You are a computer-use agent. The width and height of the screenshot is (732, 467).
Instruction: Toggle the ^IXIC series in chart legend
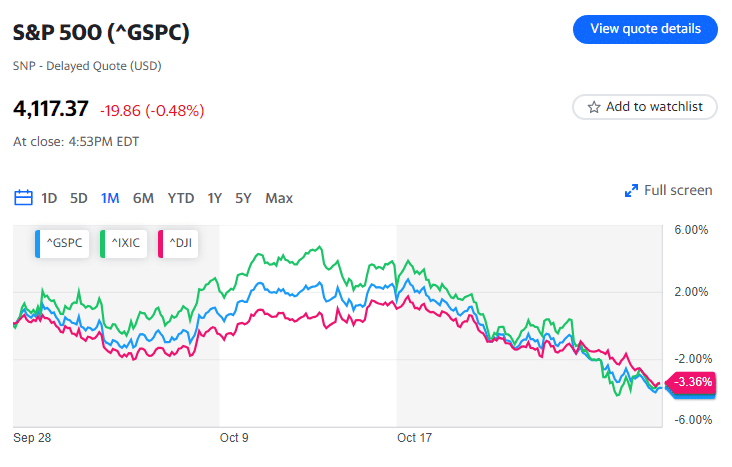(124, 242)
